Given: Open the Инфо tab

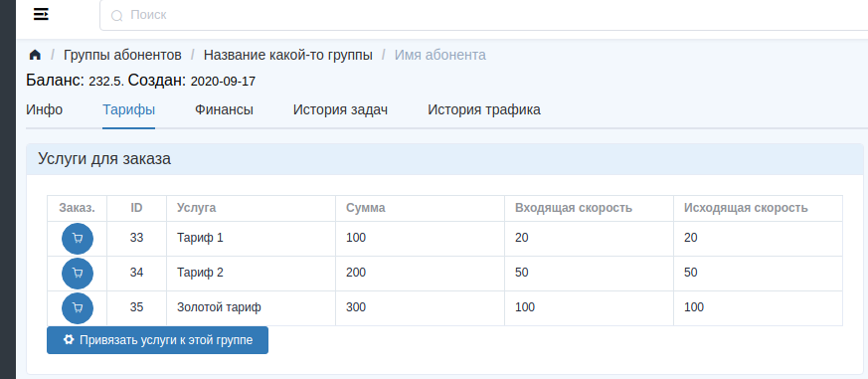Looking at the screenshot, I should [x=45, y=109].
